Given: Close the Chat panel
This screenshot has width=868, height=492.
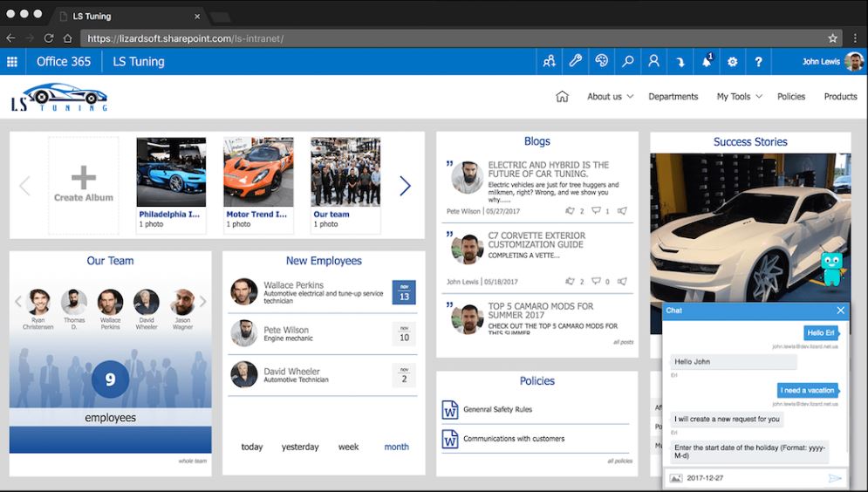Looking at the screenshot, I should coord(840,311).
